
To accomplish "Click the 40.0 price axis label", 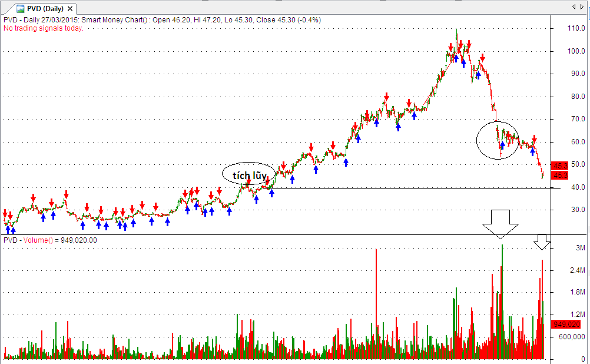I will [x=578, y=187].
